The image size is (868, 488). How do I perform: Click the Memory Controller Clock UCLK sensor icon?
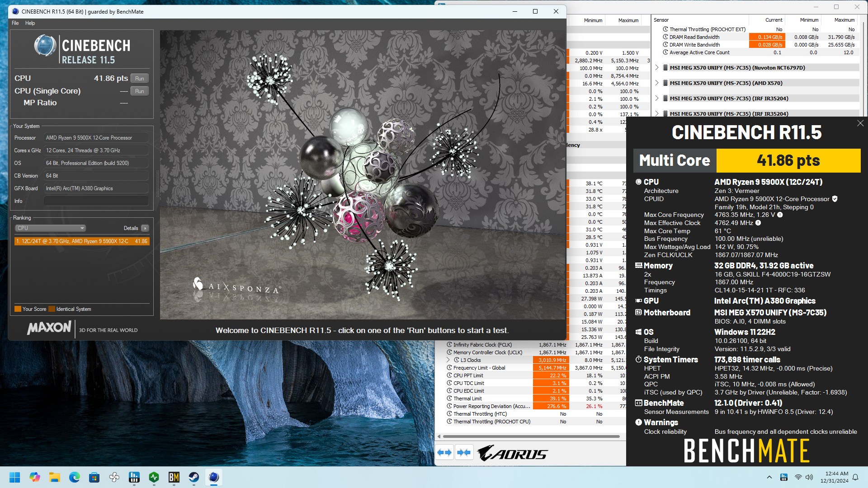[449, 352]
